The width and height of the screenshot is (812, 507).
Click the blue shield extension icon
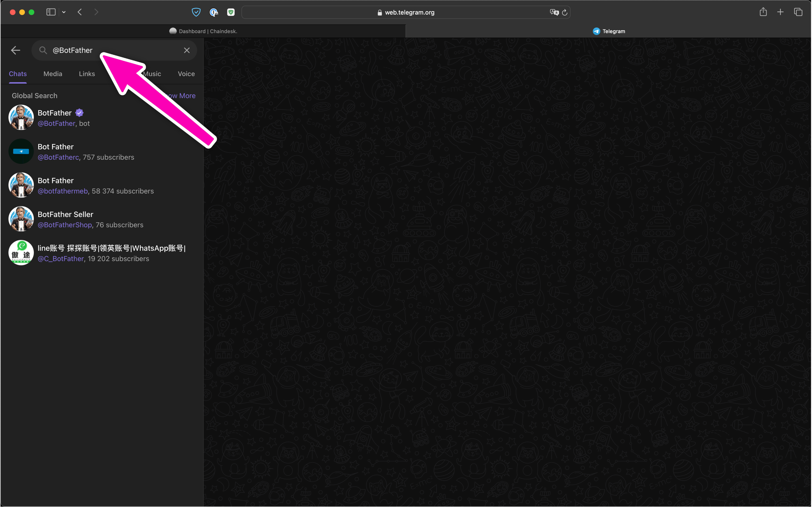[x=196, y=12]
